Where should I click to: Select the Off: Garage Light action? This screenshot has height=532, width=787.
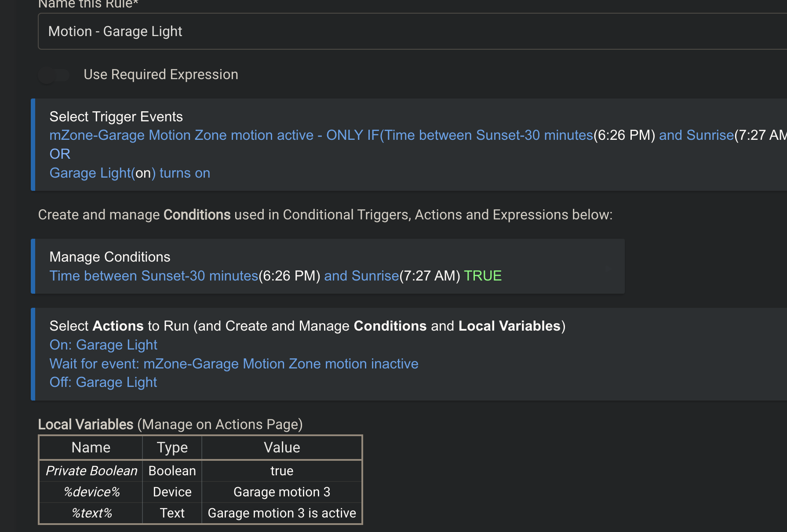103,383
